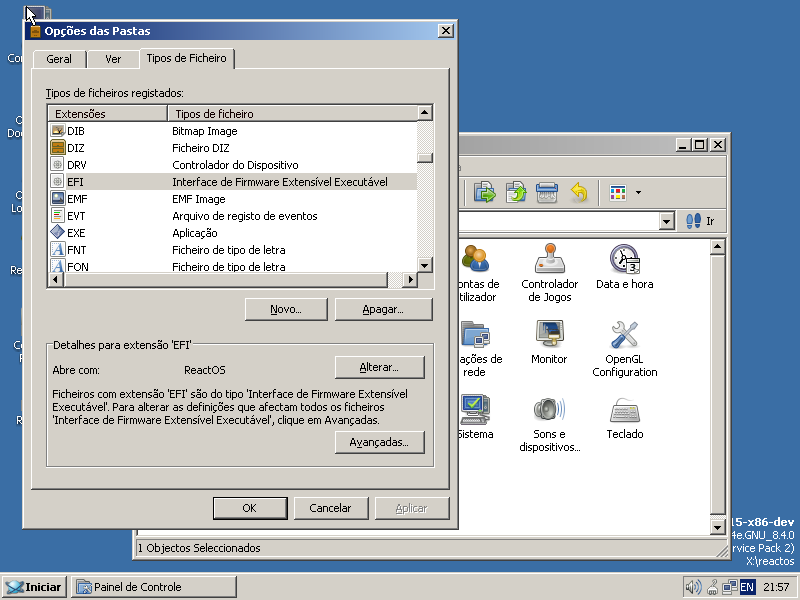The width and height of the screenshot is (800, 600).
Task: Click the Delete toolbar icon
Action: [x=546, y=192]
